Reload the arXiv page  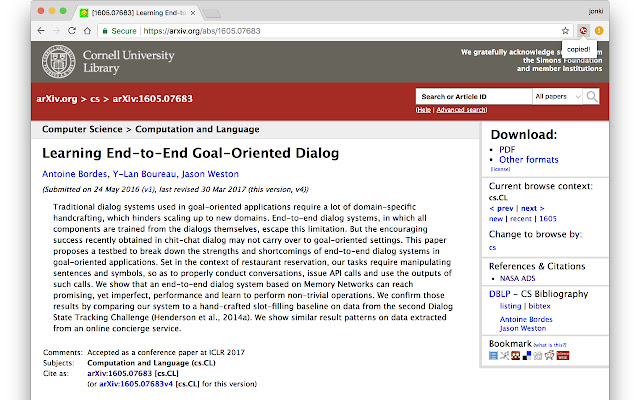[72, 31]
